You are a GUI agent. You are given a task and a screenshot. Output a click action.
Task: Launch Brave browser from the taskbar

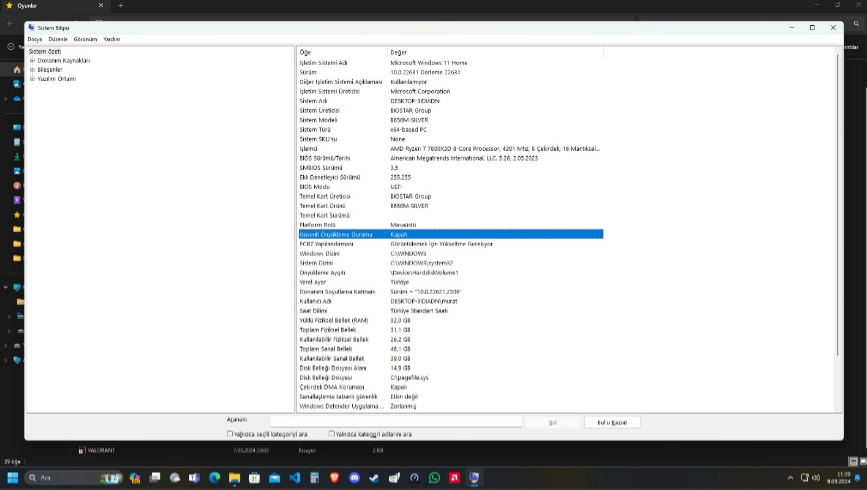coord(335,477)
